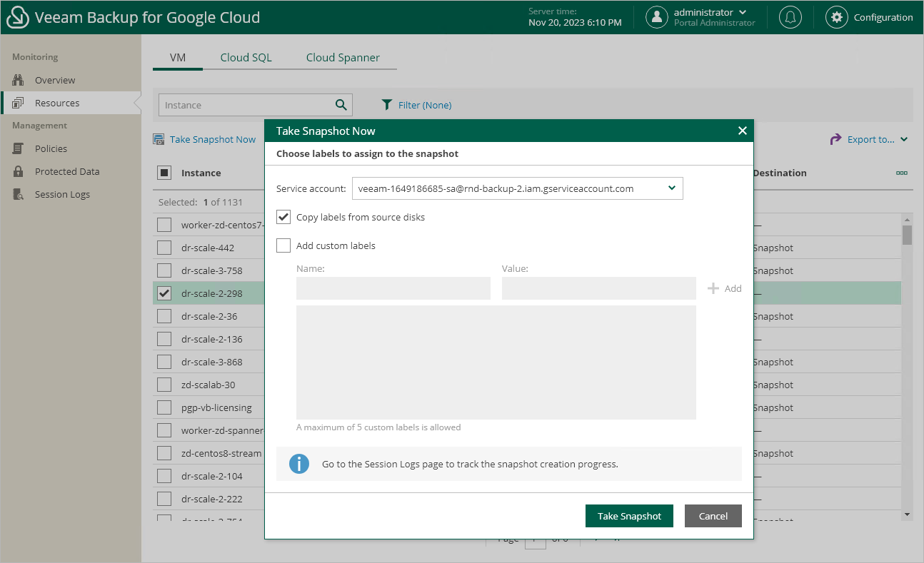
Task: Check the dr-scale-2-36 row checkbox
Action: 164,316
